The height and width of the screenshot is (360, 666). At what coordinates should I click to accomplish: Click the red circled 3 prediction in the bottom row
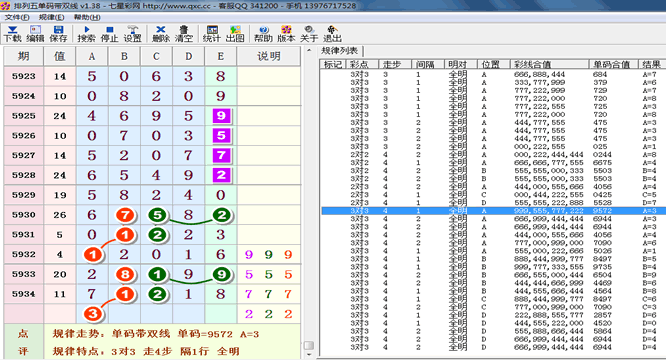point(93,314)
